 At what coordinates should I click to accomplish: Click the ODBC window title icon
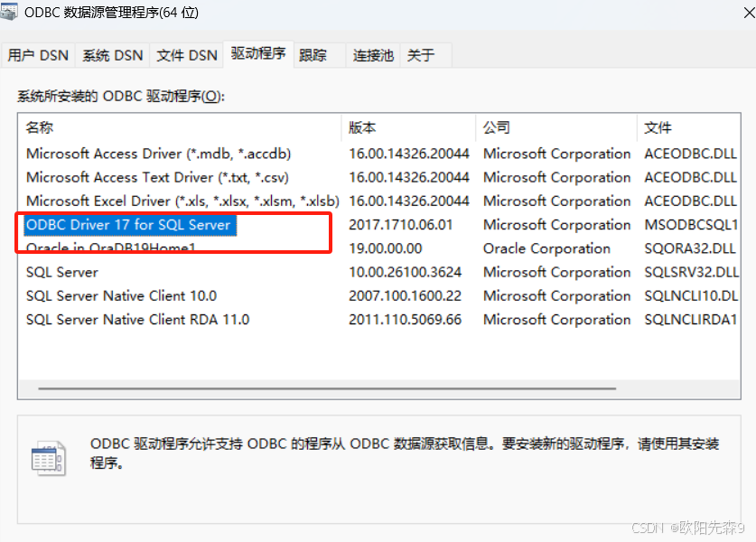coord(9,12)
